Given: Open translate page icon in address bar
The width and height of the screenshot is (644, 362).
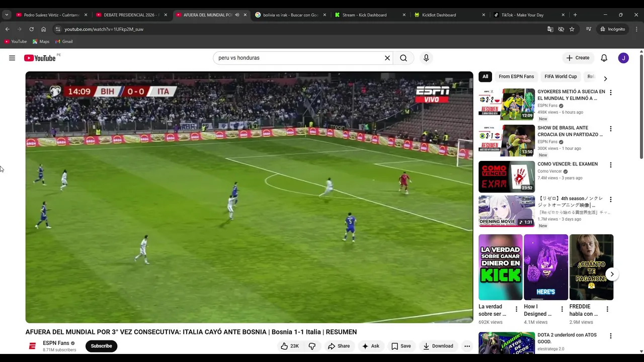Looking at the screenshot, I should pyautogui.click(x=550, y=29).
